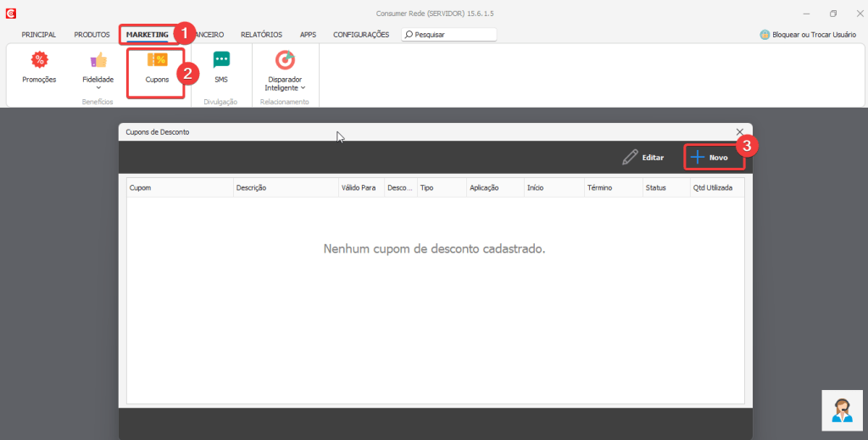Screen dimensions: 868x440
Task: Expand the Disparador Inteligente dropdown chevron
Action: point(303,87)
